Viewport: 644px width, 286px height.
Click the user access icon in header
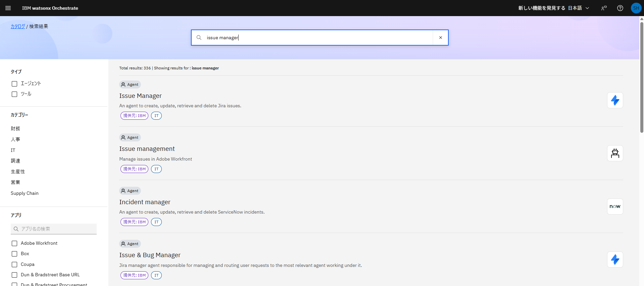pyautogui.click(x=604, y=8)
